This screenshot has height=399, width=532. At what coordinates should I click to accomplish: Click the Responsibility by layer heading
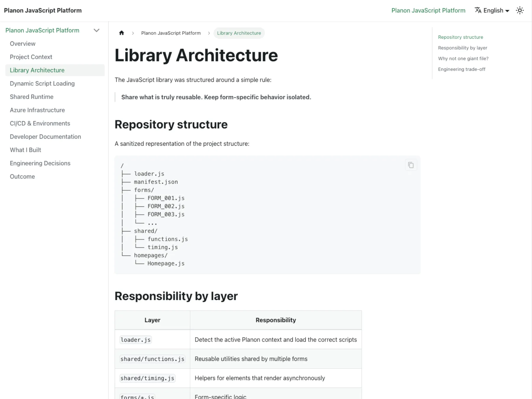click(176, 296)
